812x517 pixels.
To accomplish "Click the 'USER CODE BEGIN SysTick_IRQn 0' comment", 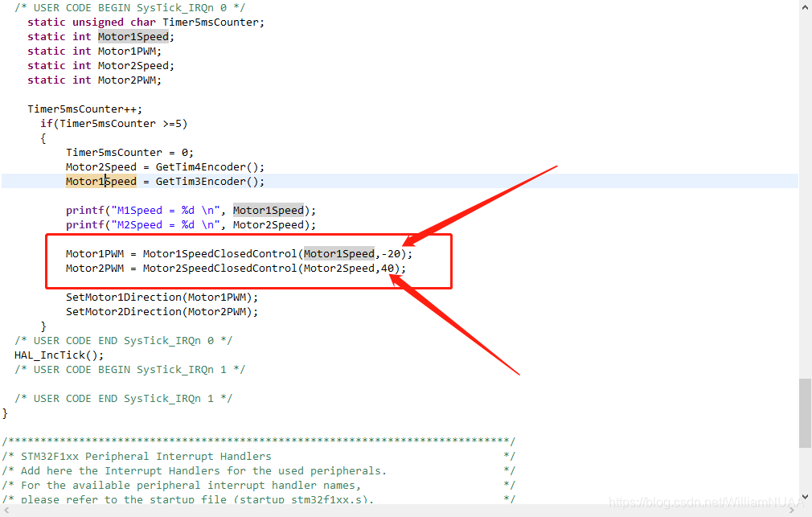I will point(130,8).
